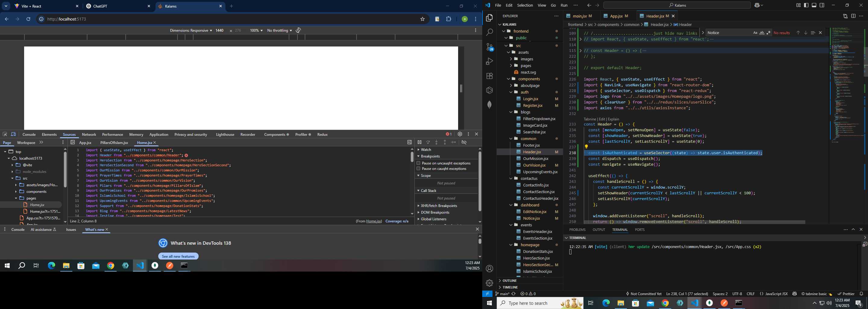
Task: Click the step into debugger icon
Action: point(436,142)
